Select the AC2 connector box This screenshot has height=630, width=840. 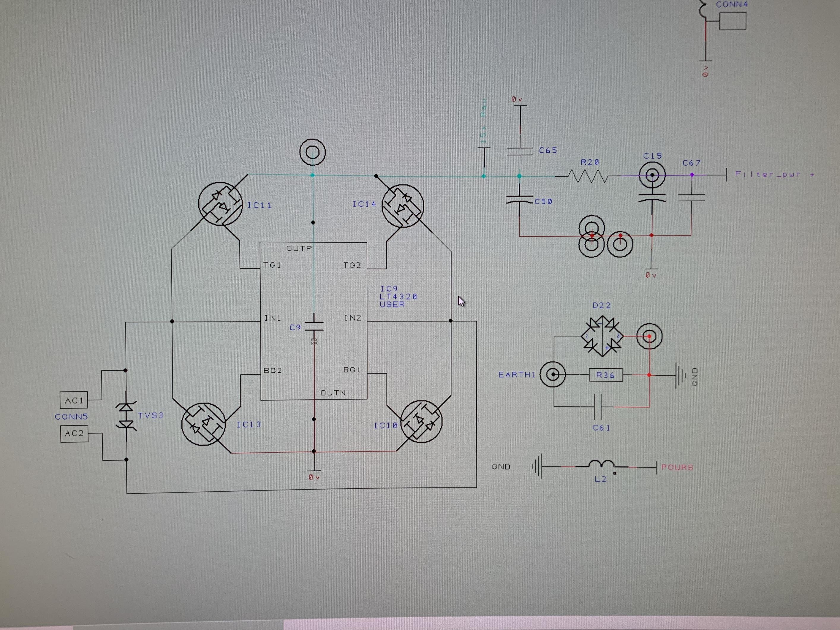point(74,434)
